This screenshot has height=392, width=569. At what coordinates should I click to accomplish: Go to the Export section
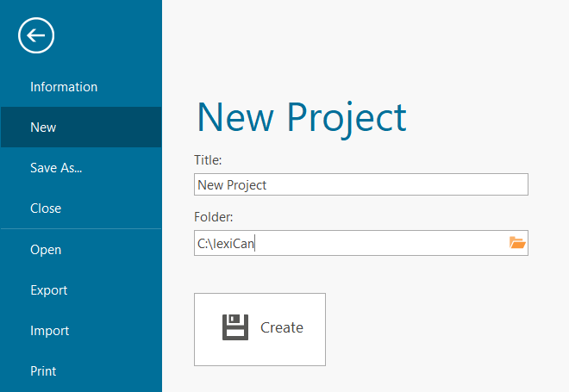(48, 290)
